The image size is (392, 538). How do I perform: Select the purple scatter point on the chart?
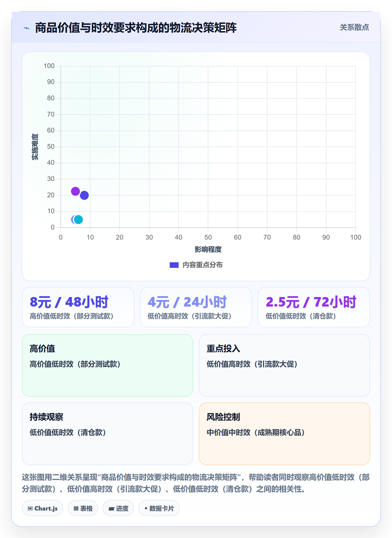[x=75, y=191]
